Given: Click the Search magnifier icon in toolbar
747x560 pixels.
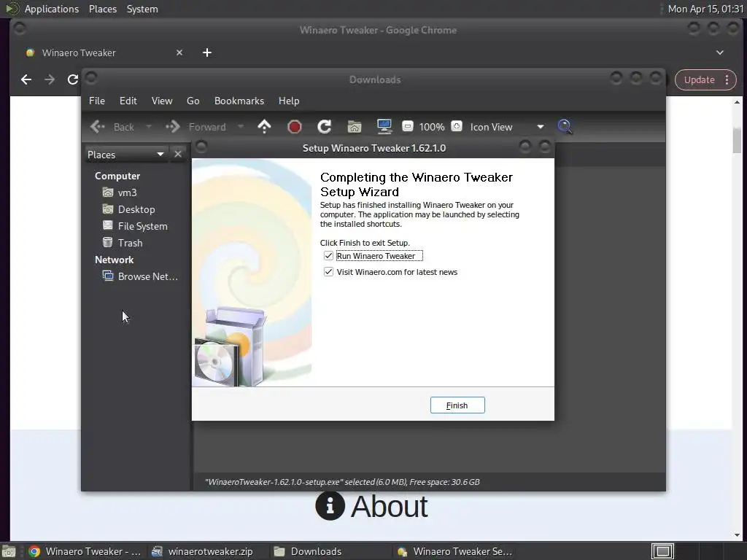Looking at the screenshot, I should pyautogui.click(x=565, y=127).
